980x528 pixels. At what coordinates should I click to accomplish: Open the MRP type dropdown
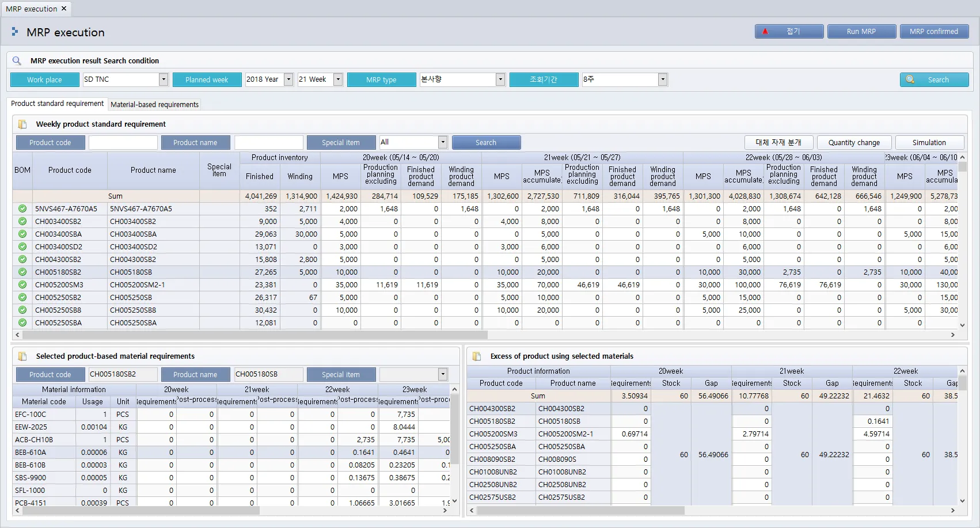[500, 79]
